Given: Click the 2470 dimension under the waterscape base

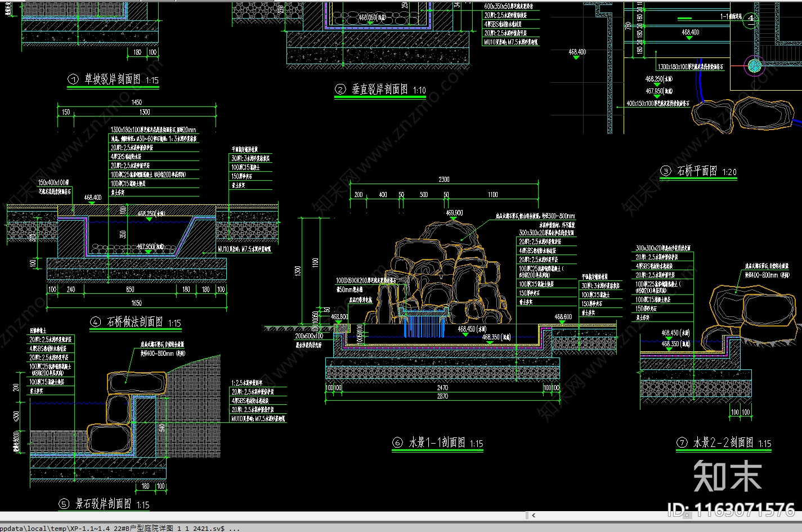Looking at the screenshot, I should point(442,388).
